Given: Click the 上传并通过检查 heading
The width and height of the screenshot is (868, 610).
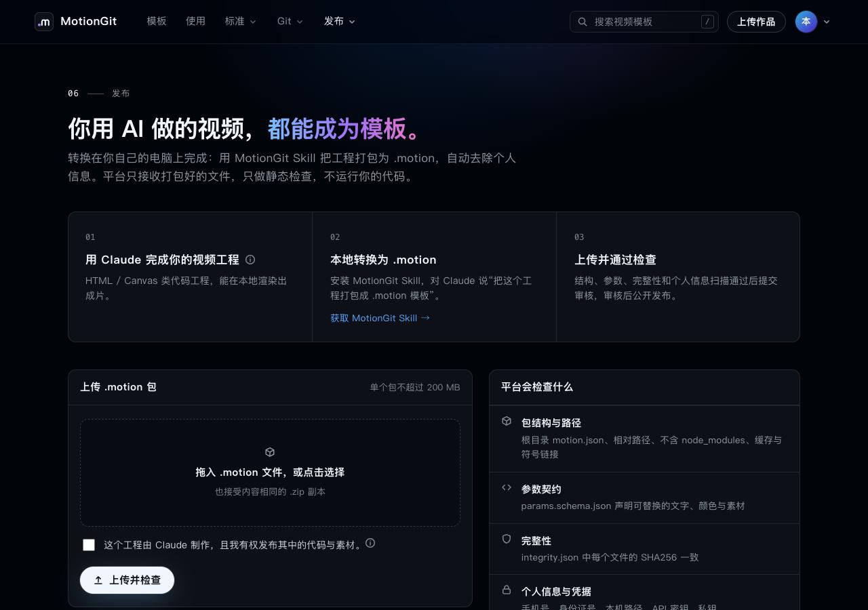Looking at the screenshot, I should 615,260.
